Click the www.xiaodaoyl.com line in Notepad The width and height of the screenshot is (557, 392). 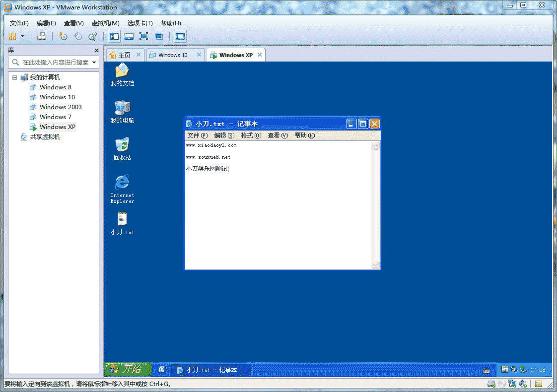click(211, 145)
